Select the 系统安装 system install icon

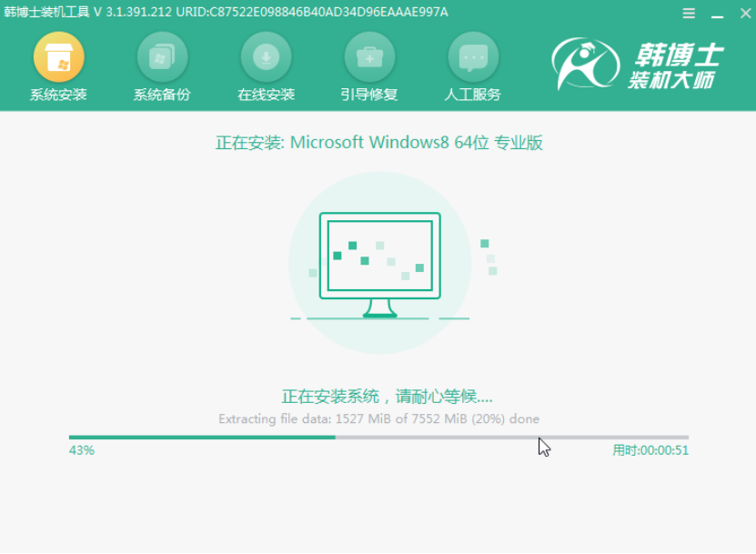[x=59, y=64]
